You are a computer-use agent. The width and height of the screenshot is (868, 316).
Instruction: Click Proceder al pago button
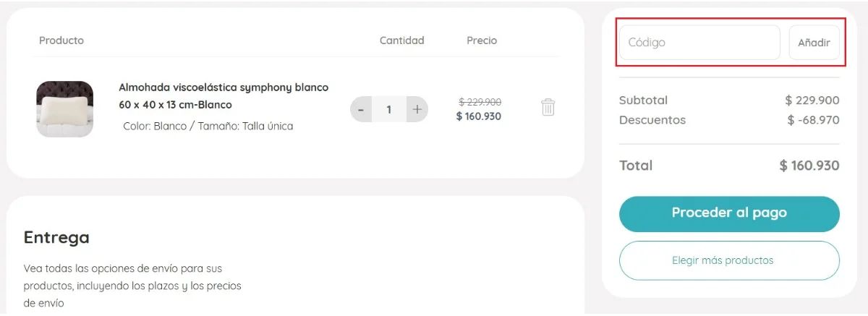point(729,213)
